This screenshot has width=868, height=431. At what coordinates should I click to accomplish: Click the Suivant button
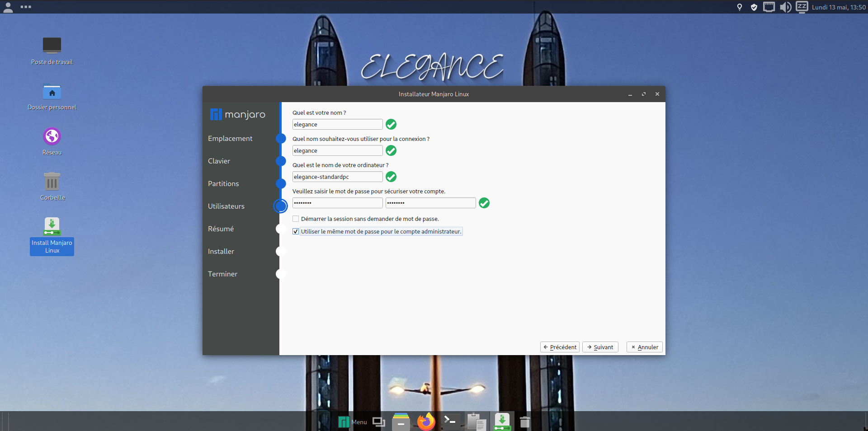click(x=600, y=347)
